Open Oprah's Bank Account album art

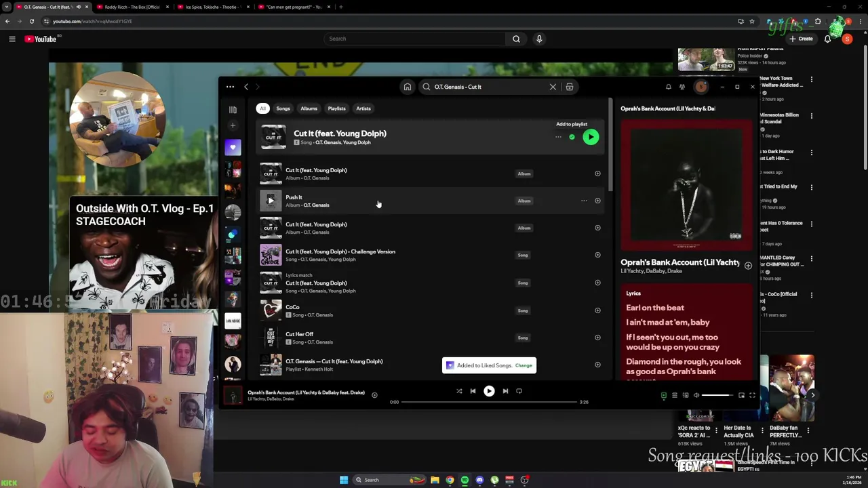(x=686, y=184)
